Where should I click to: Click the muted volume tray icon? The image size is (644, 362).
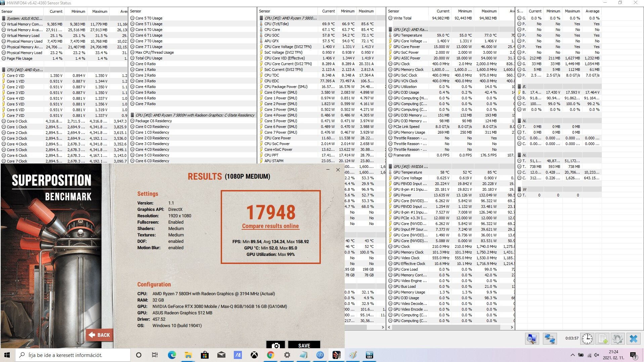597,355
